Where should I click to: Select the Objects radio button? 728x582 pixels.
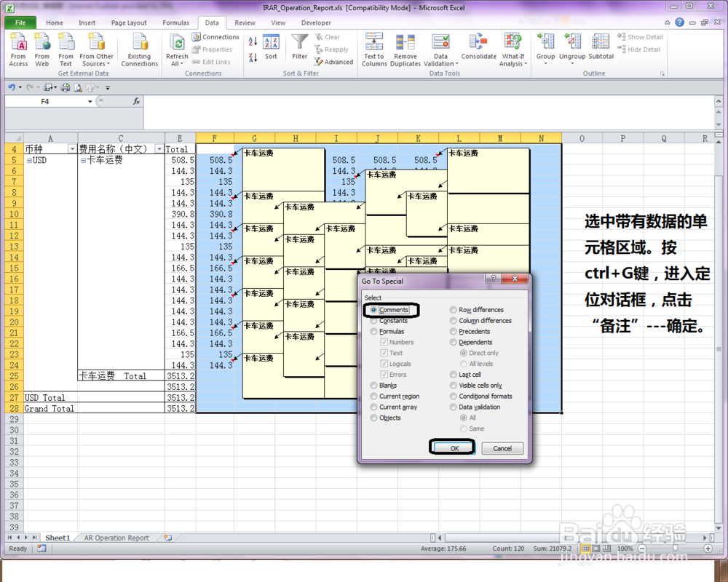tap(373, 418)
